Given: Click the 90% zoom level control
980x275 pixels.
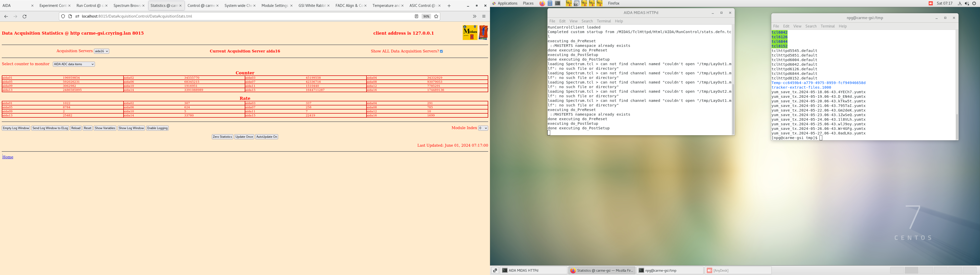Looking at the screenshot, I should 426,16.
